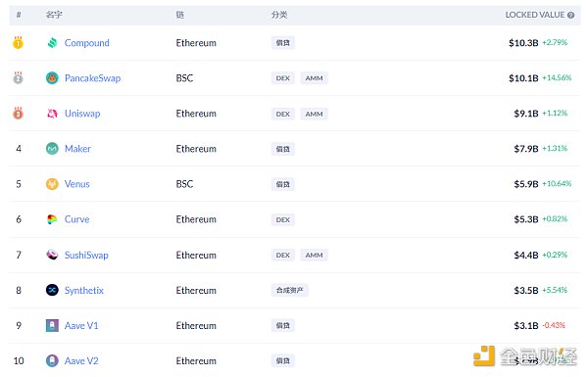Open the Aave V2 project link
The height and width of the screenshot is (377, 588).
[x=81, y=361]
